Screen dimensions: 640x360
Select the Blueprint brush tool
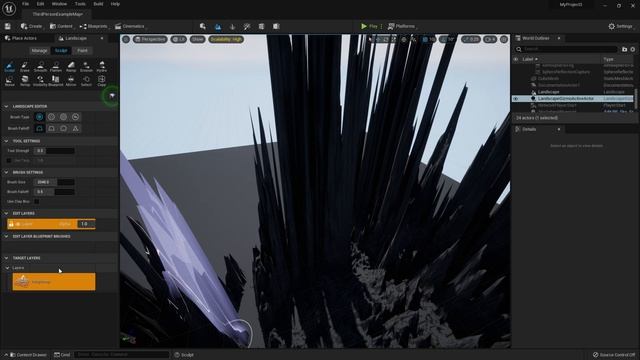point(56,80)
